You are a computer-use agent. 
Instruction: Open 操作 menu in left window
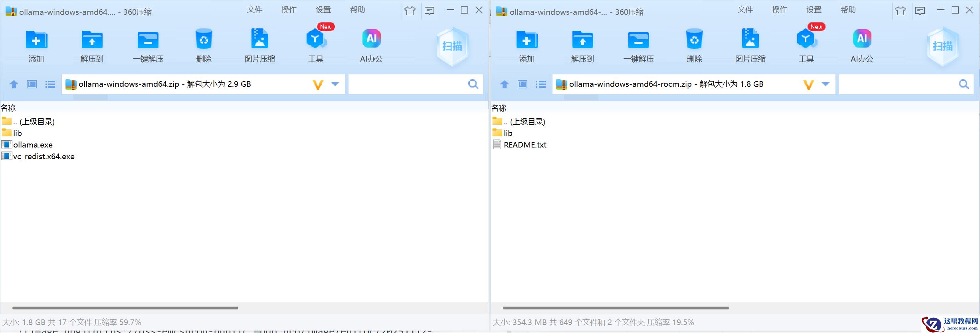click(x=289, y=10)
